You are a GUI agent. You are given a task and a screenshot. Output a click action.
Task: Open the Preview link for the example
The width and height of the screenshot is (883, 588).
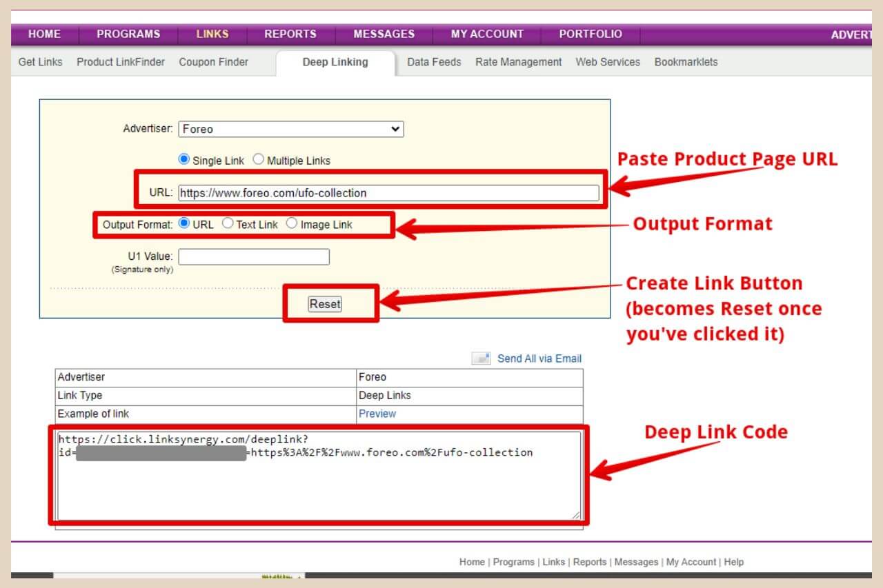[377, 414]
